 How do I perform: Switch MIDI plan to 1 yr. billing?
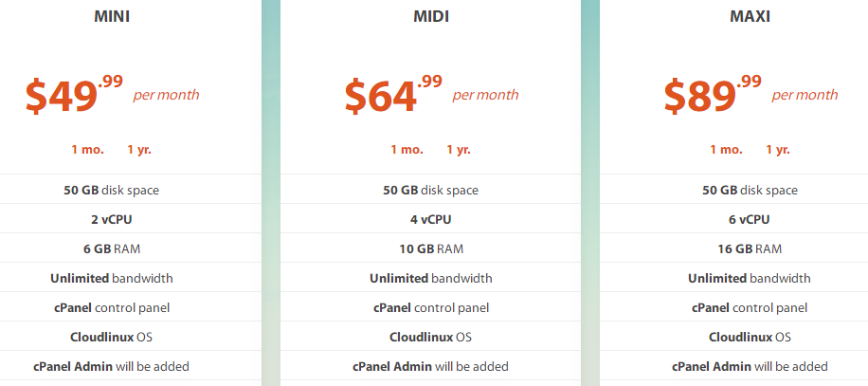[x=458, y=150]
